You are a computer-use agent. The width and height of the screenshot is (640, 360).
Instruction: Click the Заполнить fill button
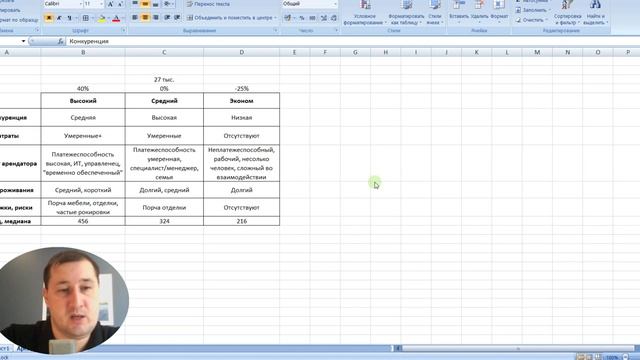click(x=532, y=10)
